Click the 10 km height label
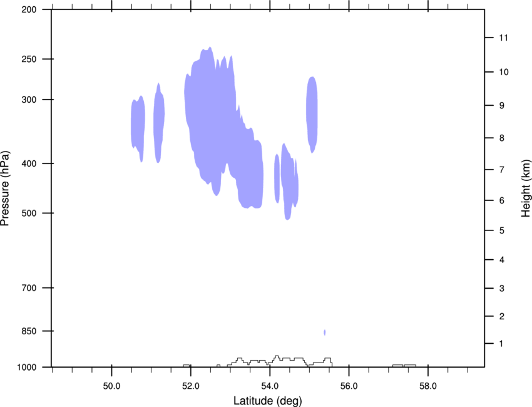 504,72
